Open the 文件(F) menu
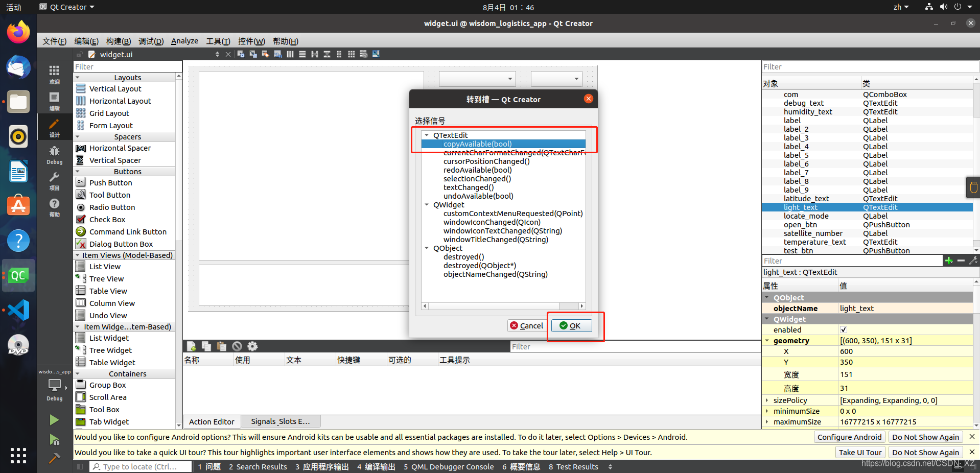980x473 pixels. click(x=54, y=41)
